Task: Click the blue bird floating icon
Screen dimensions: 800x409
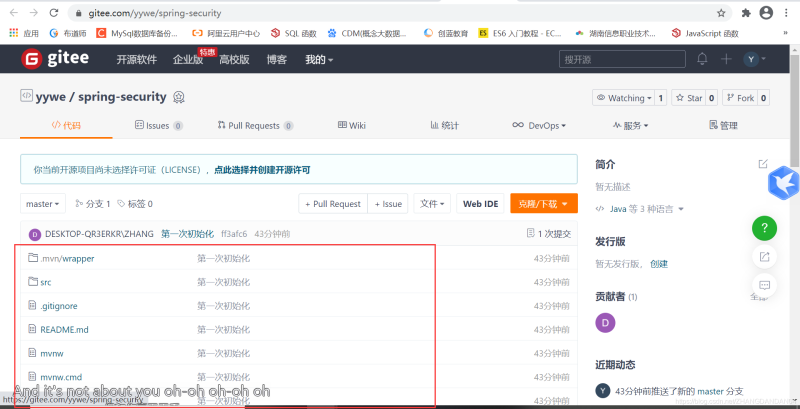Action: click(x=783, y=184)
